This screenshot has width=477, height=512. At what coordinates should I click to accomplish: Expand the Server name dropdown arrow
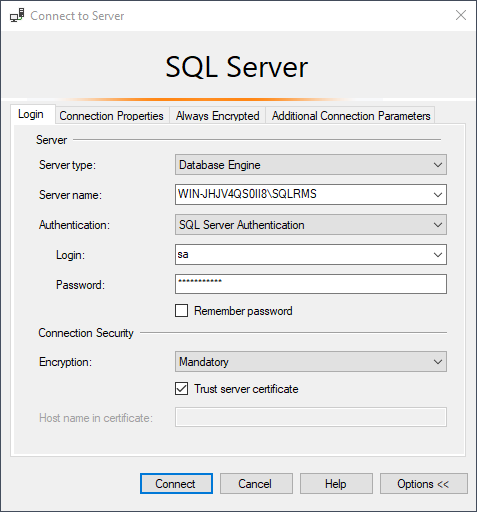(x=438, y=195)
